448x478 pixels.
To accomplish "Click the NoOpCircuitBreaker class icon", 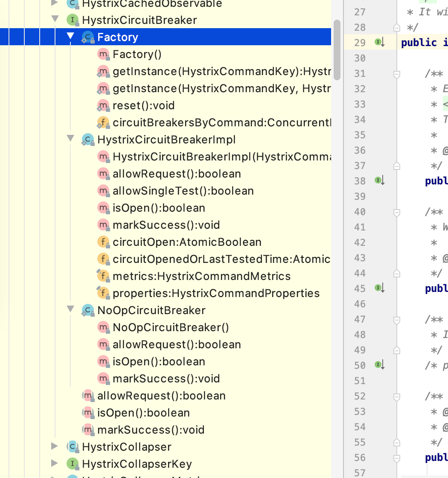I will point(88,310).
